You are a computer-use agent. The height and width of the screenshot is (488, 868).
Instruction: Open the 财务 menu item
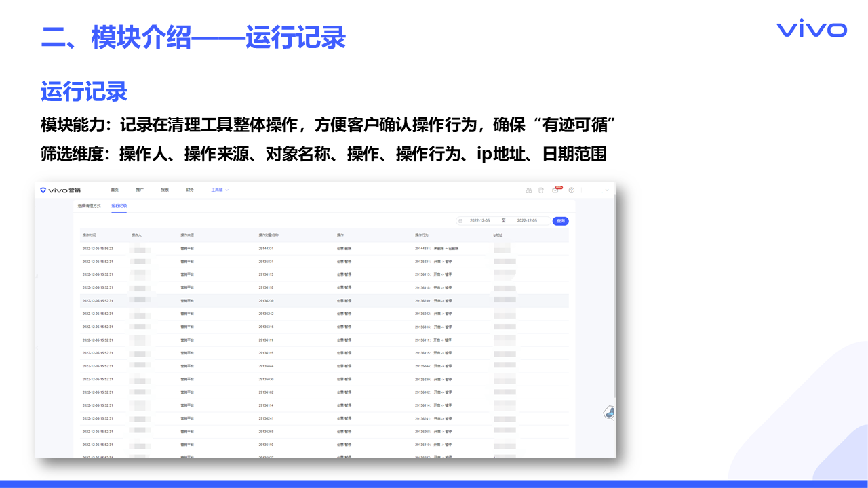[190, 190]
